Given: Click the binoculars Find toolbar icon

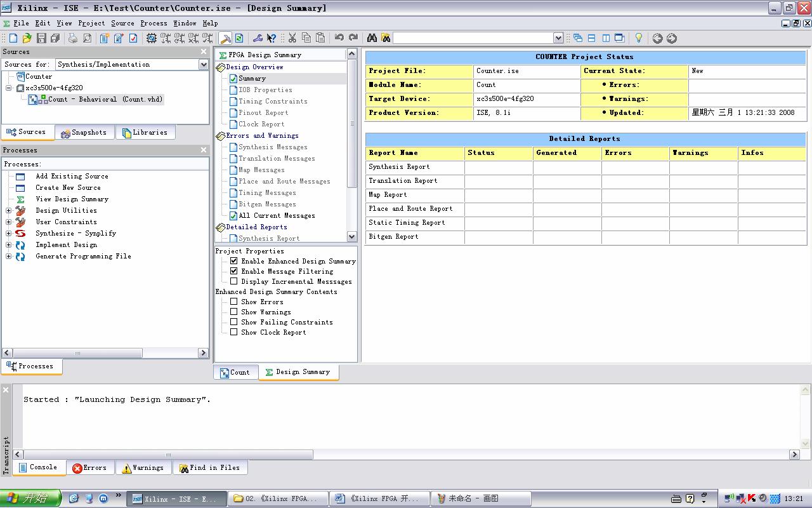Looking at the screenshot, I should [x=372, y=38].
